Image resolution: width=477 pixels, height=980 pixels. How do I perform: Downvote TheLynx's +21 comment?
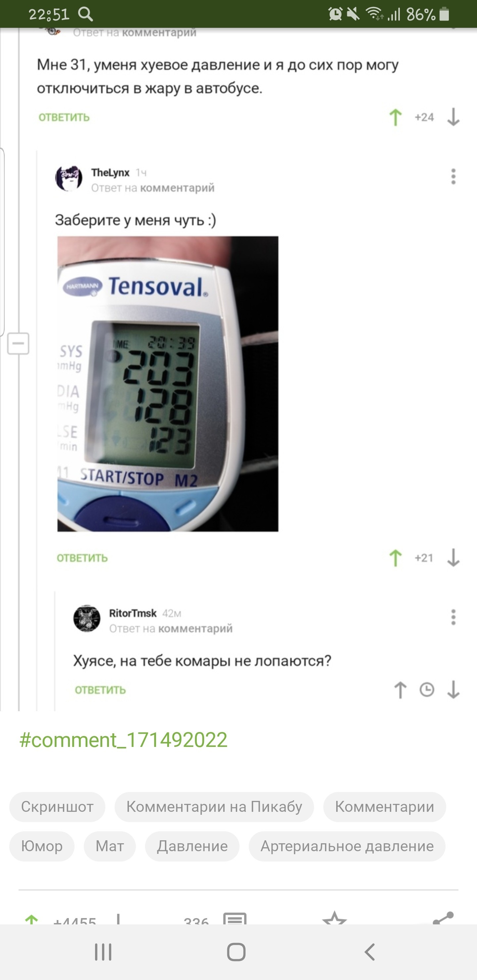click(453, 558)
